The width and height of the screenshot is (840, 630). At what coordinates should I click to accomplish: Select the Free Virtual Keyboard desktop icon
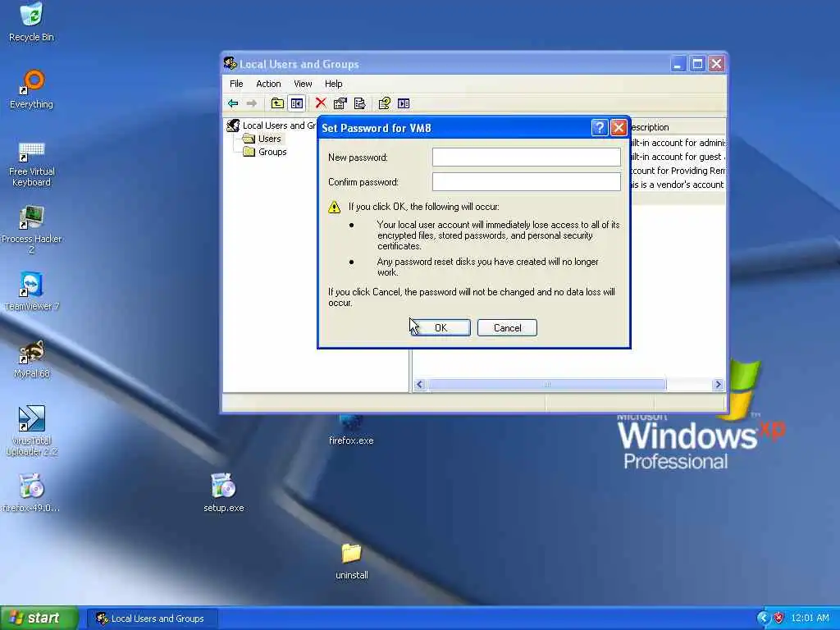pyautogui.click(x=31, y=163)
